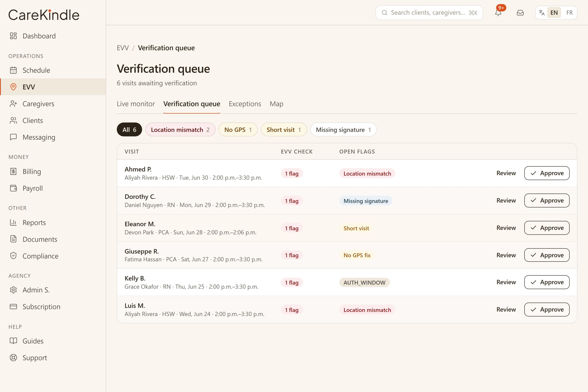
Task: Open Compliance in the sidebar
Action: click(53, 256)
